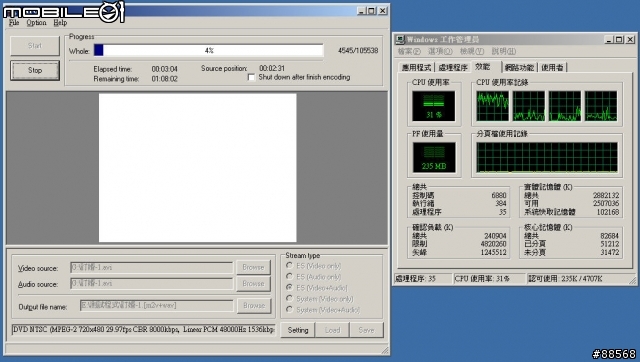
Task: Click the Output file name field
Action: pos(156,306)
